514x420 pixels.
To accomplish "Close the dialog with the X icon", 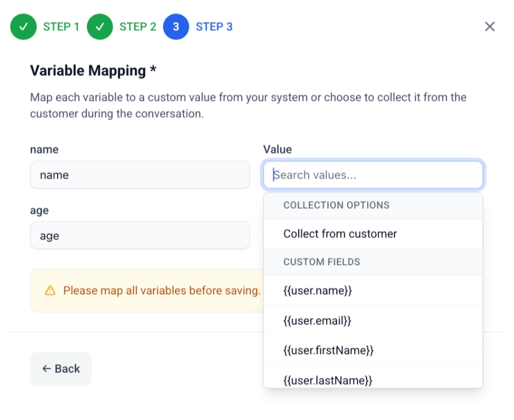I will click(x=489, y=27).
